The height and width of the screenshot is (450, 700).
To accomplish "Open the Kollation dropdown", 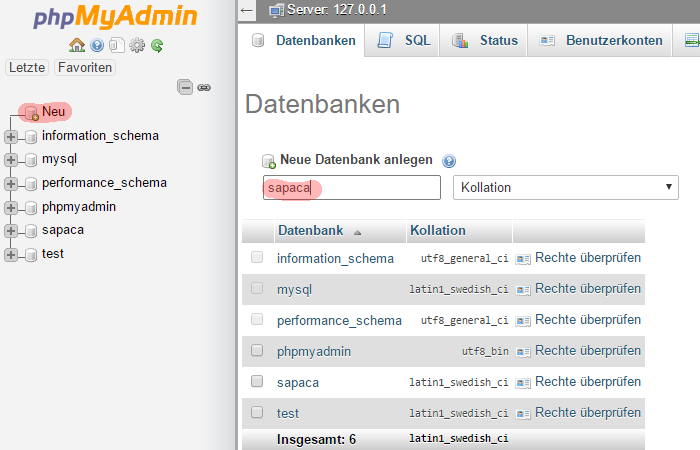I will coord(566,188).
